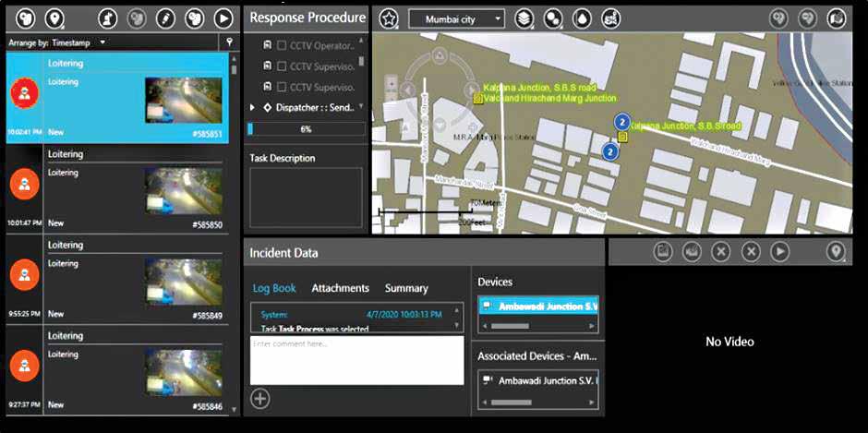
Task: Click the Enter comment here text field
Action: point(356,360)
